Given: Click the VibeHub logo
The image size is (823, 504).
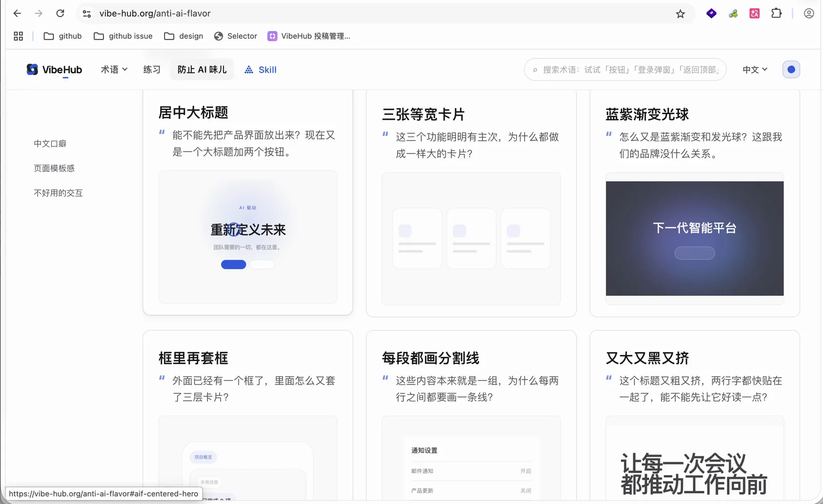Looking at the screenshot, I should click(54, 69).
